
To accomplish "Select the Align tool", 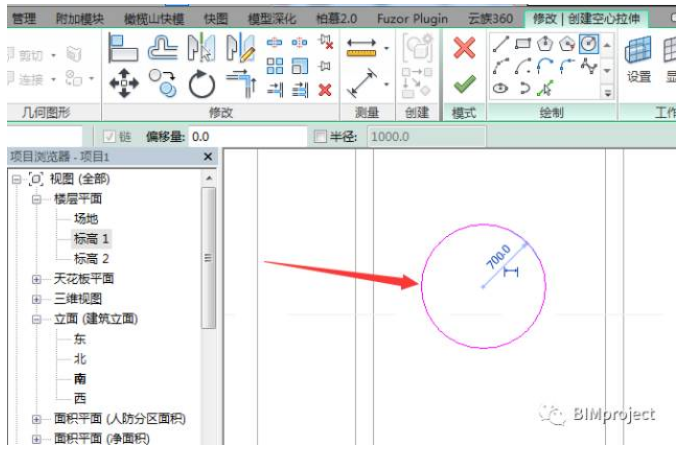I will 123,48.
